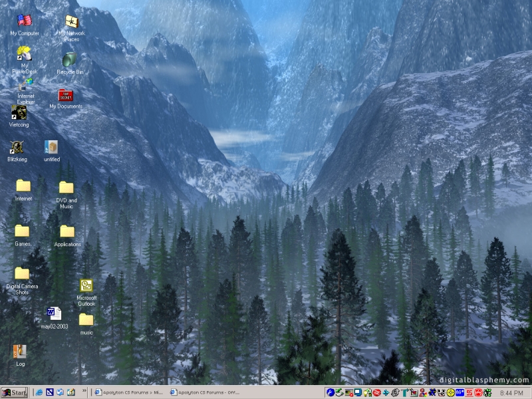The image size is (532, 399).
Task: Open Microsoft Outlook desktop shortcut
Action: [x=86, y=286]
